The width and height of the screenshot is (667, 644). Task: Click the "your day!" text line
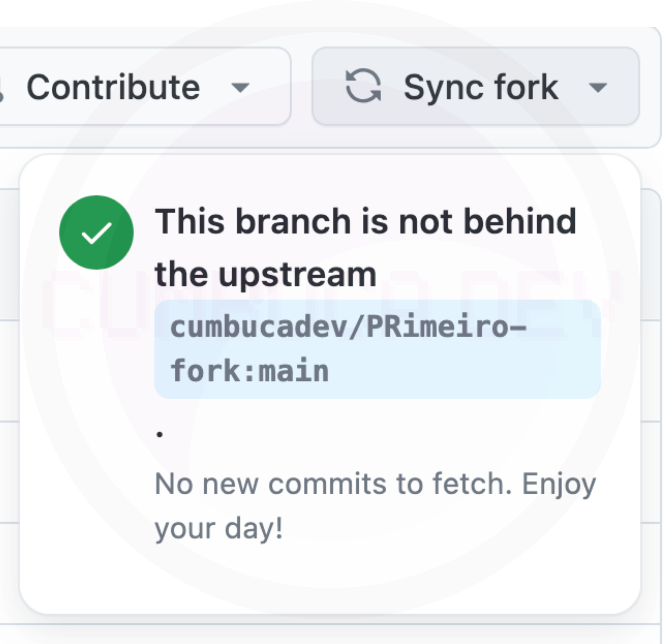pyautogui.click(x=218, y=529)
